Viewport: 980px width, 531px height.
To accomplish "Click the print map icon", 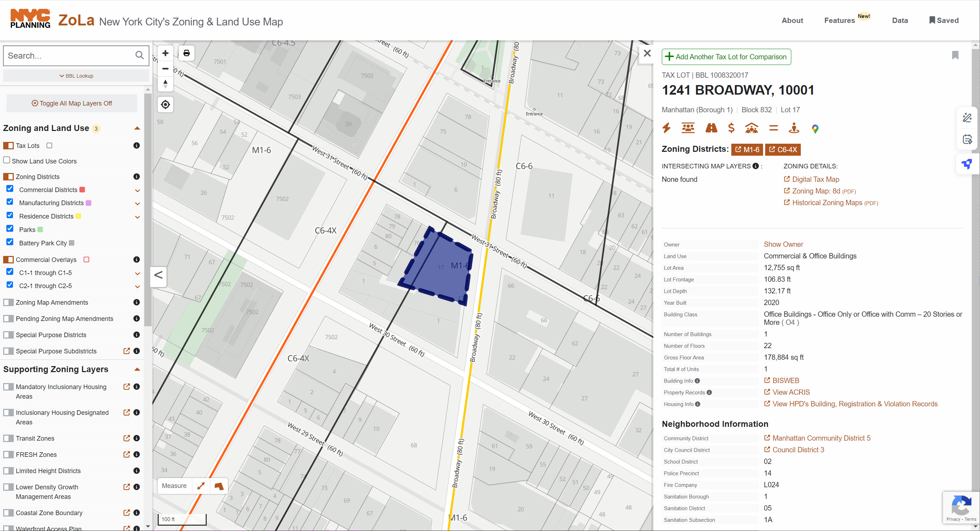I will tap(186, 53).
